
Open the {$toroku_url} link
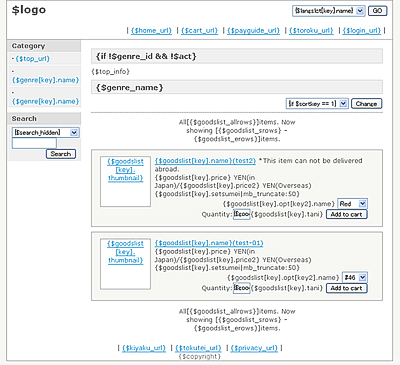(311, 31)
